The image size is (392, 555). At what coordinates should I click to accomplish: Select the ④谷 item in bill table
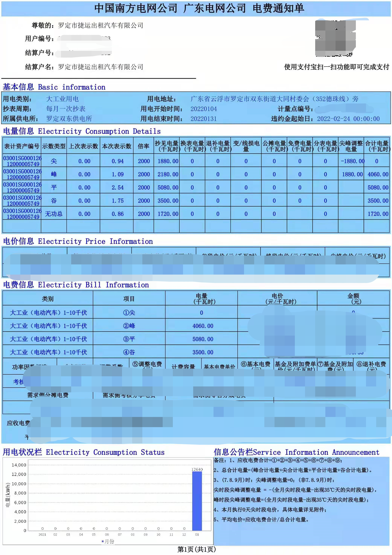(x=129, y=352)
